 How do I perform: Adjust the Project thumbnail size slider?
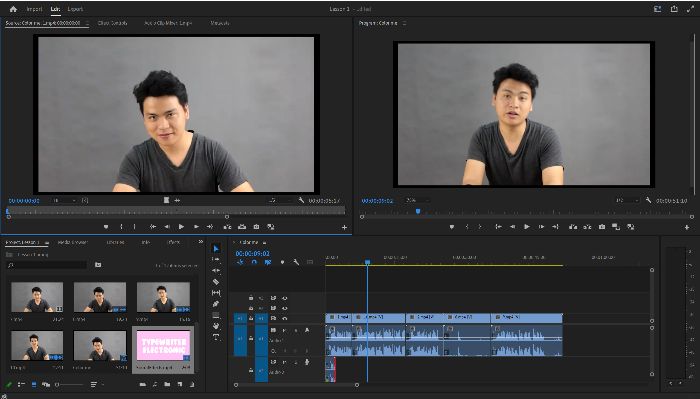tap(69, 384)
